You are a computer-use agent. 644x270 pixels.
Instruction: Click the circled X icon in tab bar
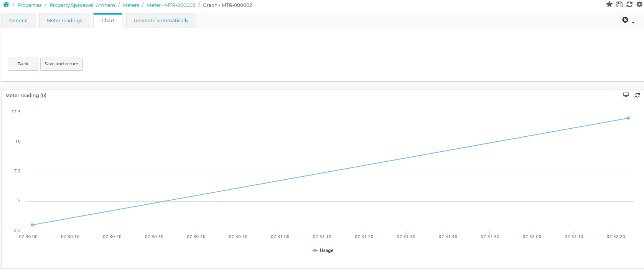click(x=625, y=20)
